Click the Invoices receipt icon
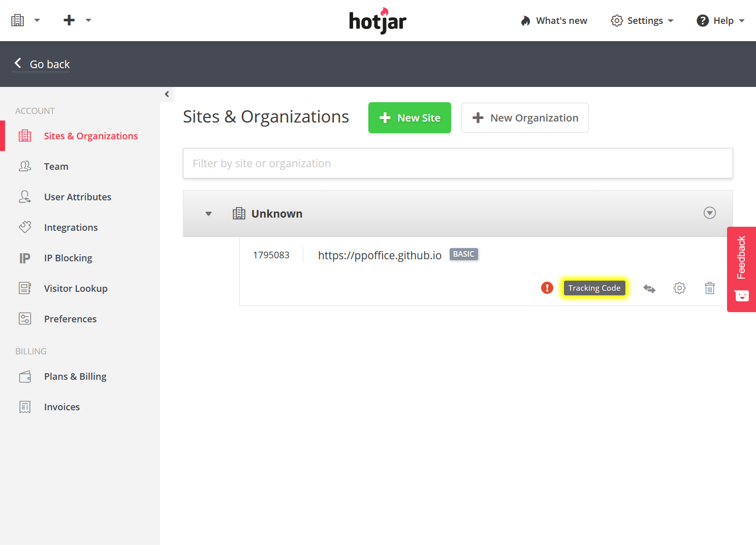 pyautogui.click(x=25, y=407)
